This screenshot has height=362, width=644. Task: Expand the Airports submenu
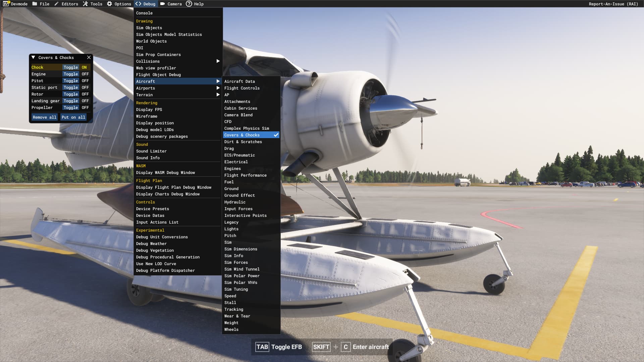click(177, 88)
